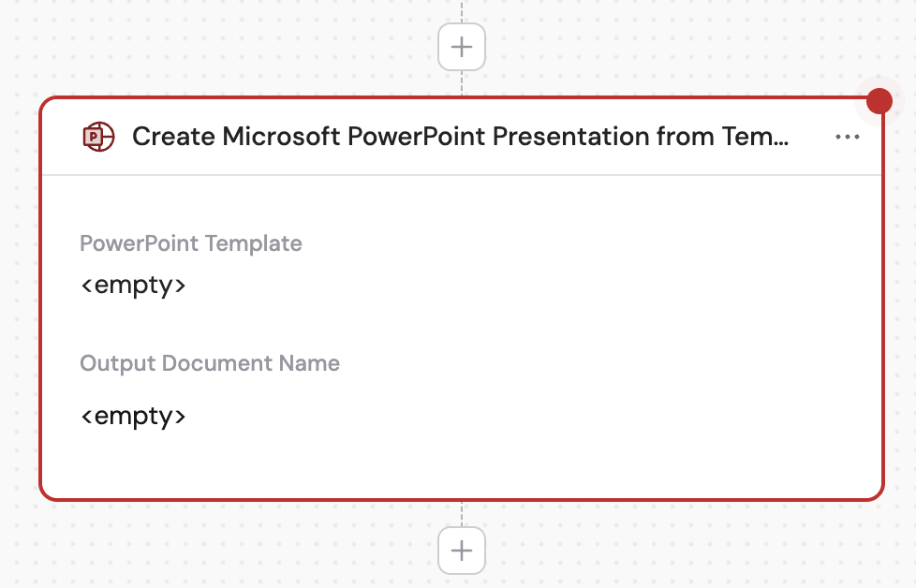Select the Output Document Name label
The width and height of the screenshot is (916, 588).
pyautogui.click(x=209, y=363)
